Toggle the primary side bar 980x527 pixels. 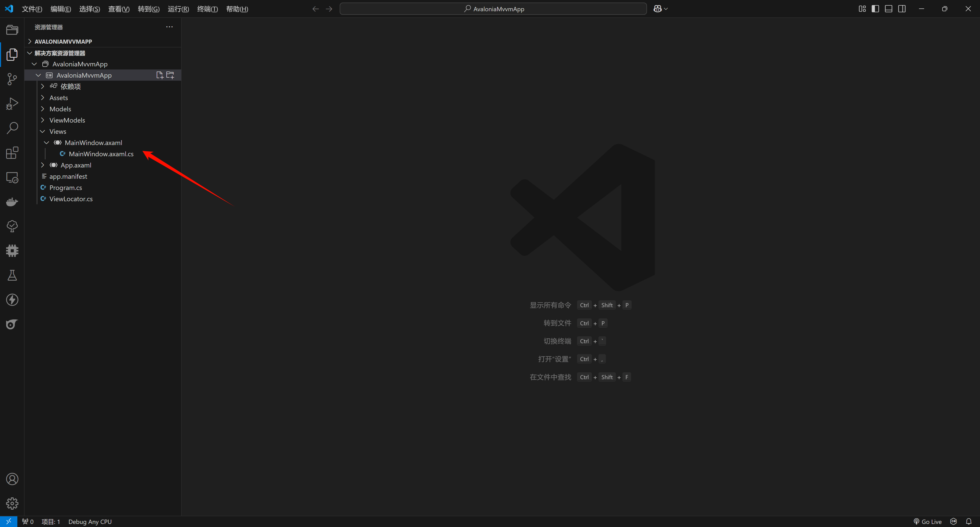875,9
